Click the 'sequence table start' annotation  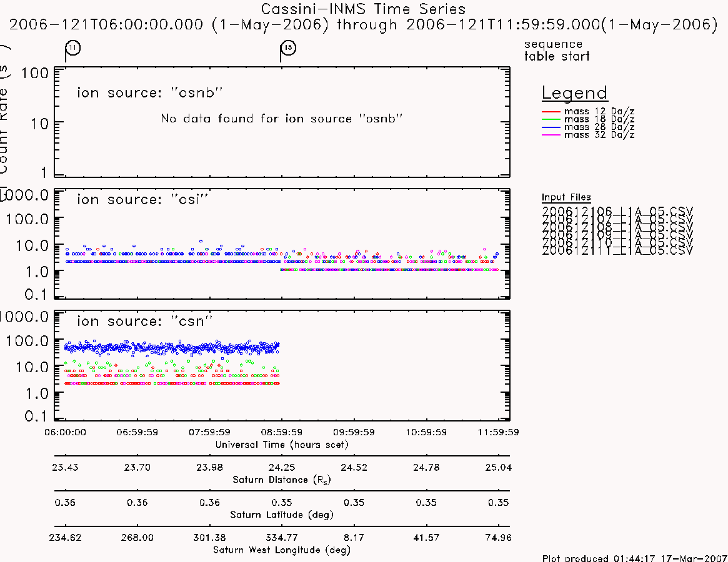pos(557,50)
